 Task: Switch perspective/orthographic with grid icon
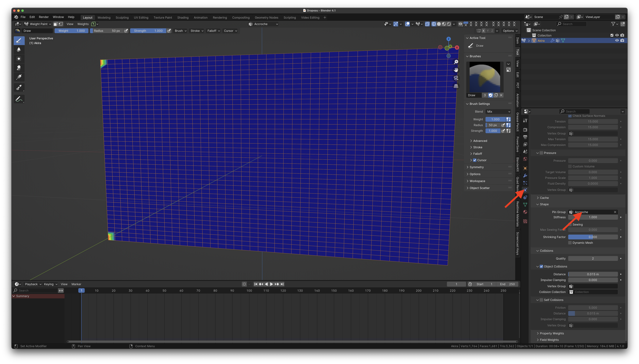(456, 86)
